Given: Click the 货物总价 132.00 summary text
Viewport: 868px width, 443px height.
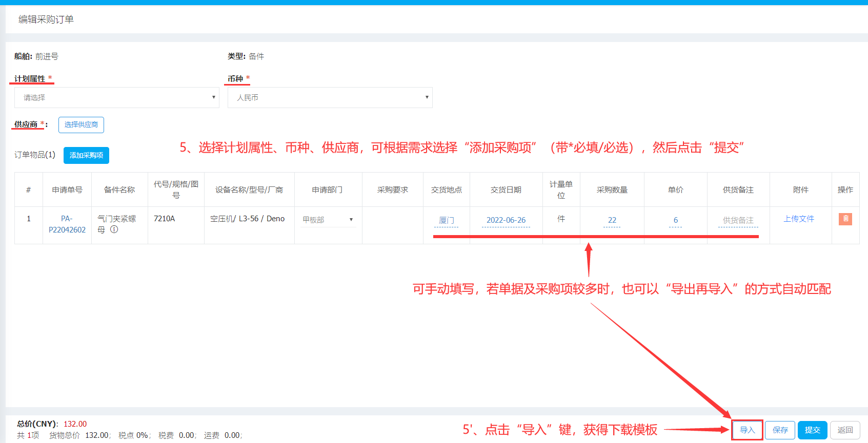Looking at the screenshot, I should [79, 435].
